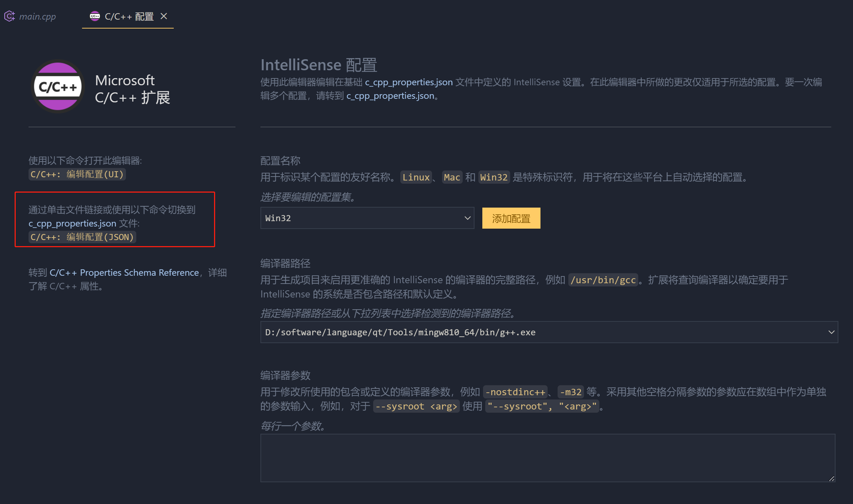Click the --sysroot <arg> example code
Screen dimensions: 853x504
[x=416, y=406]
